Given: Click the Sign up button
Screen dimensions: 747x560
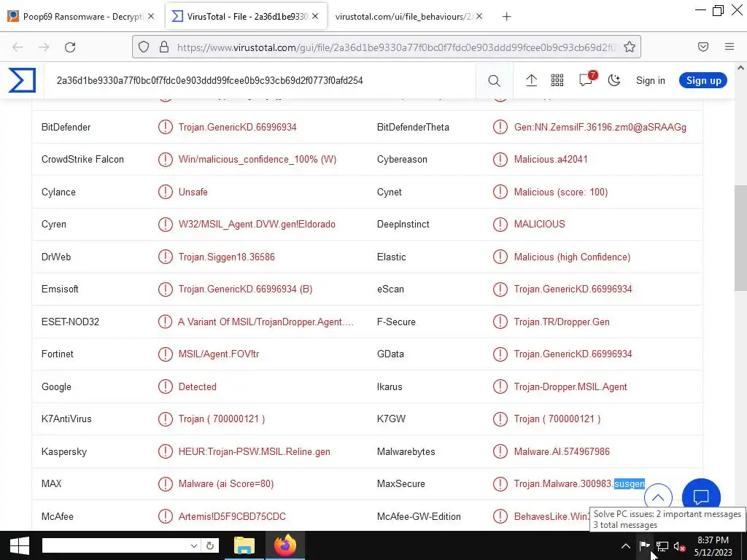Looking at the screenshot, I should pyautogui.click(x=703, y=80).
